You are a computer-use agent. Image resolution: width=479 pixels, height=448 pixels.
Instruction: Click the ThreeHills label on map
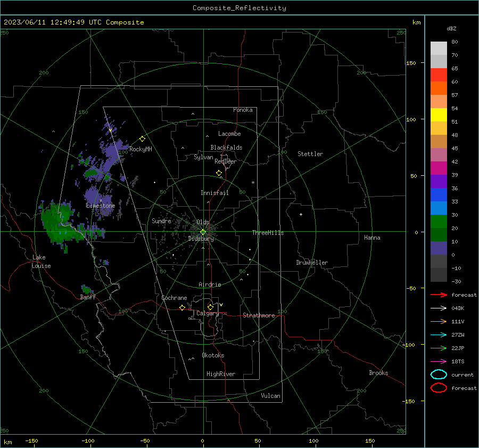(x=268, y=233)
